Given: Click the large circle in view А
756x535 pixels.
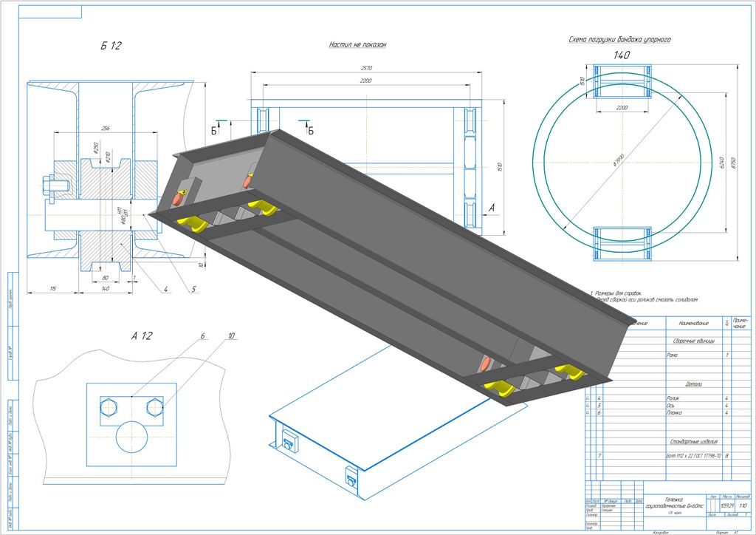Looking at the screenshot, I should pos(131,437).
